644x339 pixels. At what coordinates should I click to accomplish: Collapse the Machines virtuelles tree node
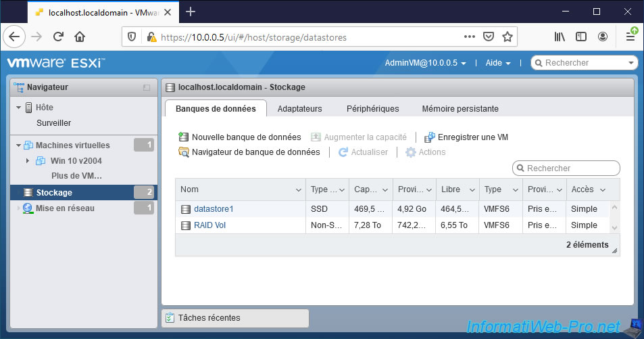click(x=18, y=145)
